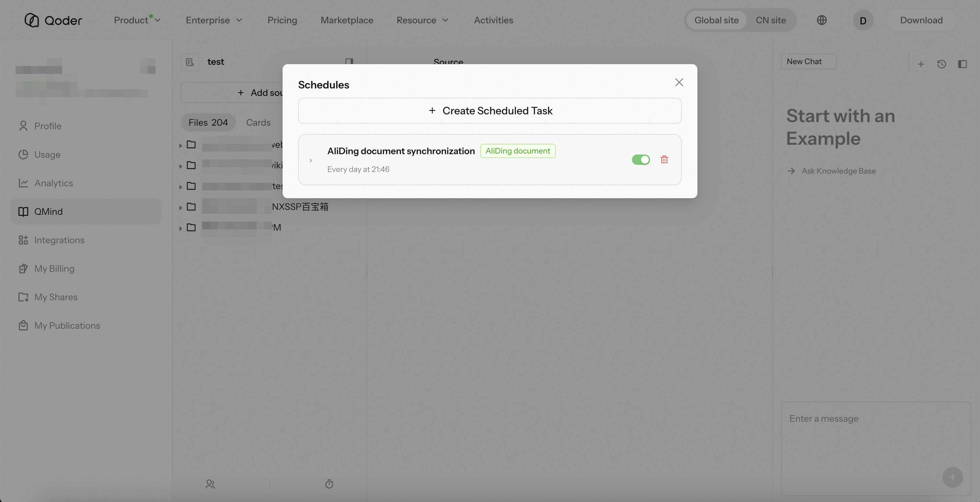Viewport: 980px width, 502px height.
Task: Open the Product dropdown menu
Action: pos(137,20)
